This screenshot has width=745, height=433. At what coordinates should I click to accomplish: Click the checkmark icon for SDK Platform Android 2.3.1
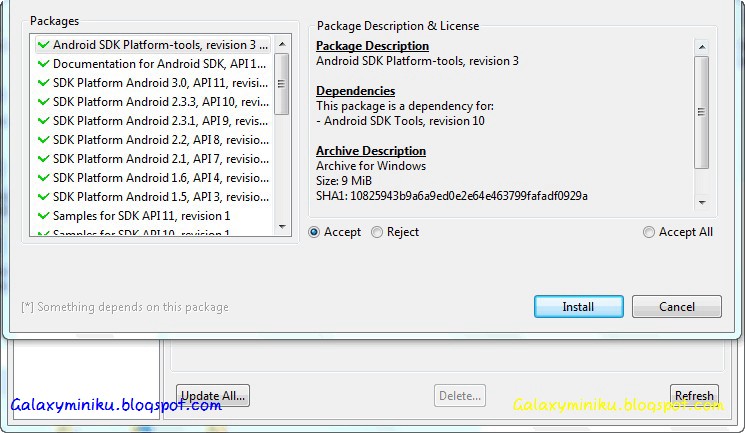(43, 121)
